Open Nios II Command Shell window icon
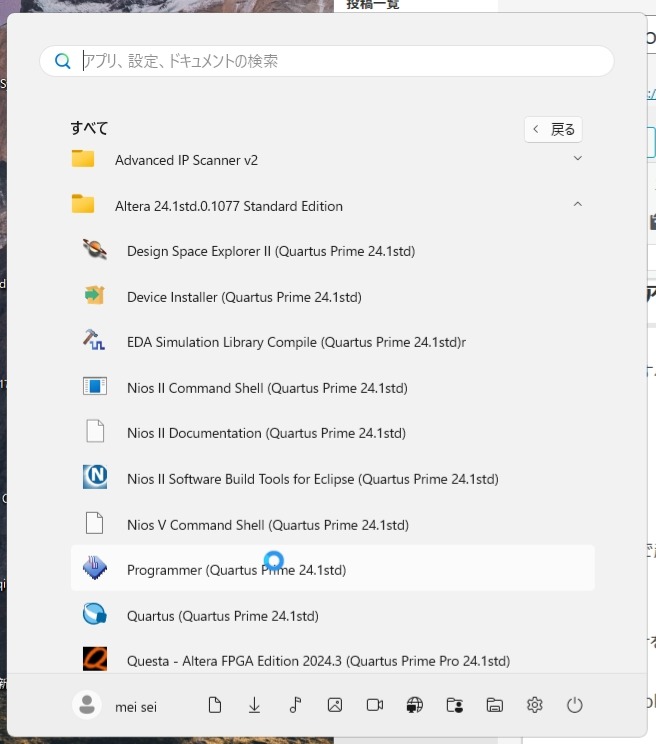Viewport: 656px width, 744px height. click(95, 386)
